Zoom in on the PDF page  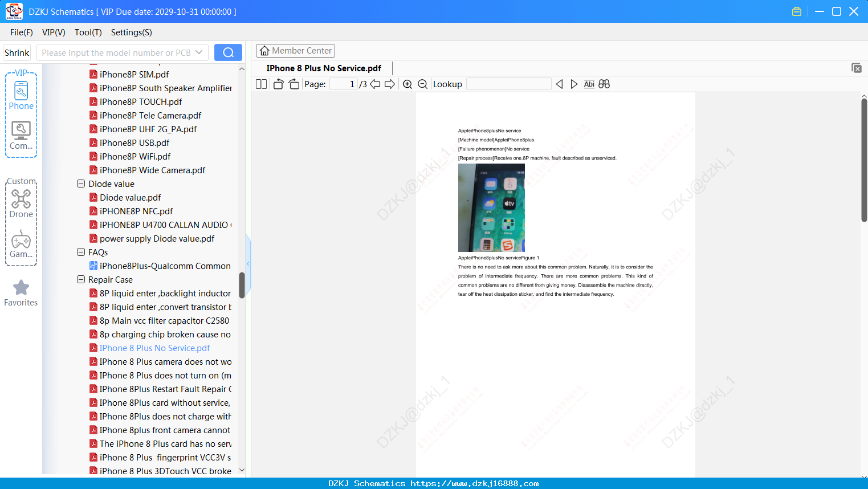click(407, 84)
